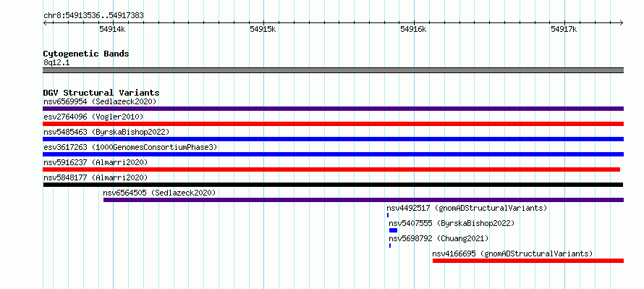644x289 pixels.
Task: Click the nsv5485463 (ByrskaBishop2022) label
Action: click(x=106, y=132)
